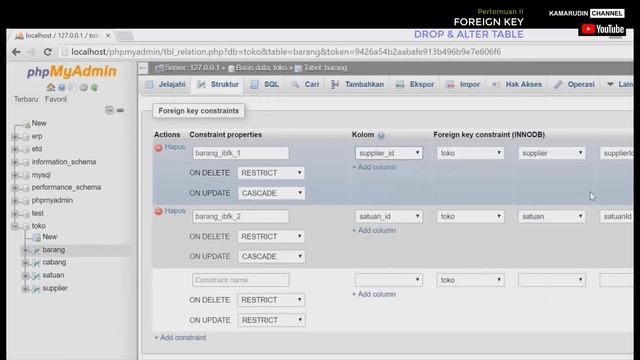The image size is (640, 360).
Task: Open the supplier_id column dropdown
Action: pos(389,153)
